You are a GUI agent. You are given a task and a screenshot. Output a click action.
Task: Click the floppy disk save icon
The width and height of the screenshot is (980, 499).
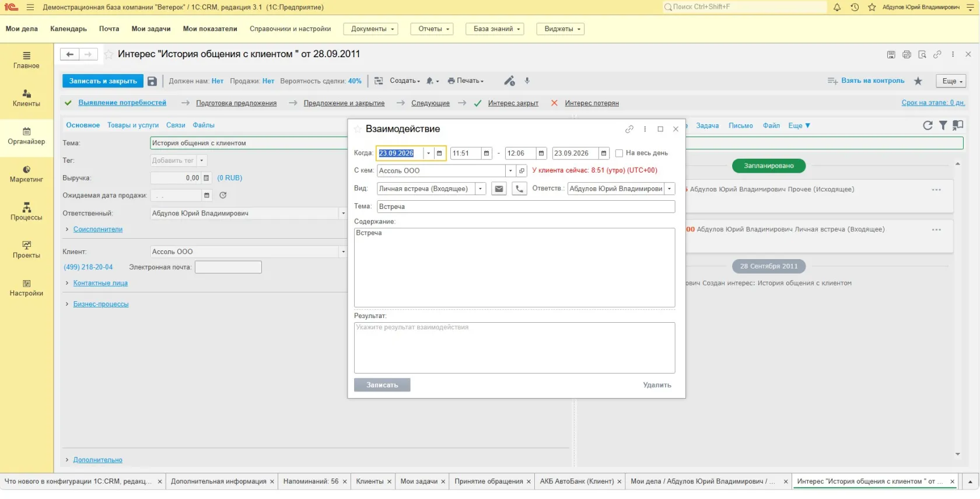152,81
